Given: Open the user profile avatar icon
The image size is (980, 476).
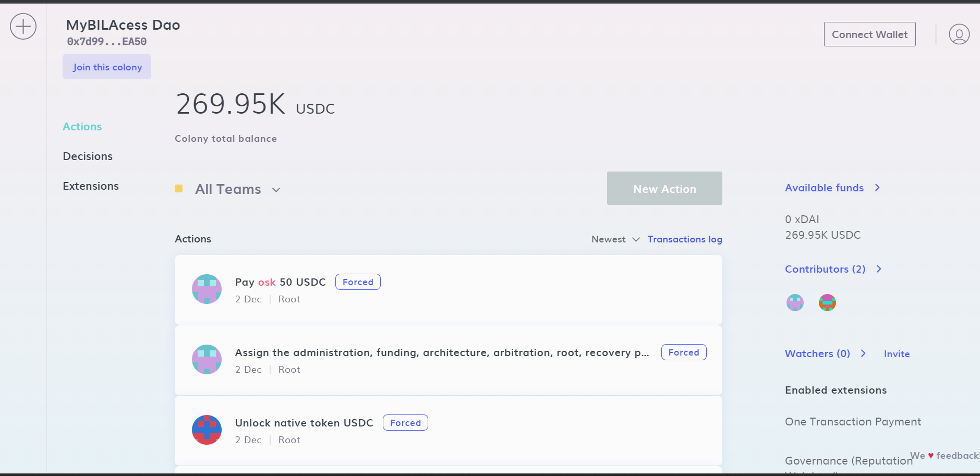Looking at the screenshot, I should point(959,34).
